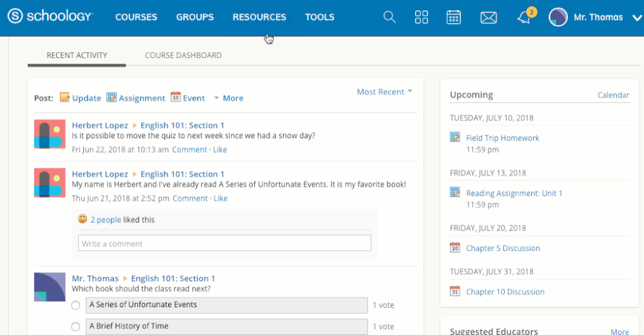
Task: Click Herbert Lopez name on snow day post
Action: coord(100,125)
